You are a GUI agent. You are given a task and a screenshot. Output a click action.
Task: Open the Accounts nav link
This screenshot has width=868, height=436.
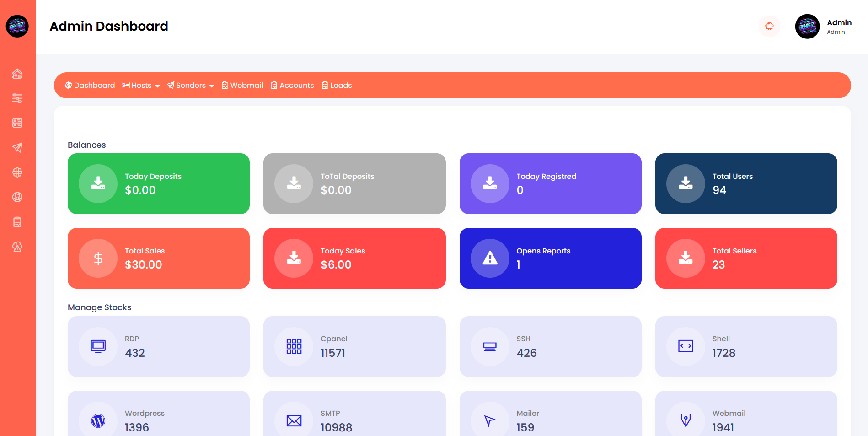click(292, 86)
